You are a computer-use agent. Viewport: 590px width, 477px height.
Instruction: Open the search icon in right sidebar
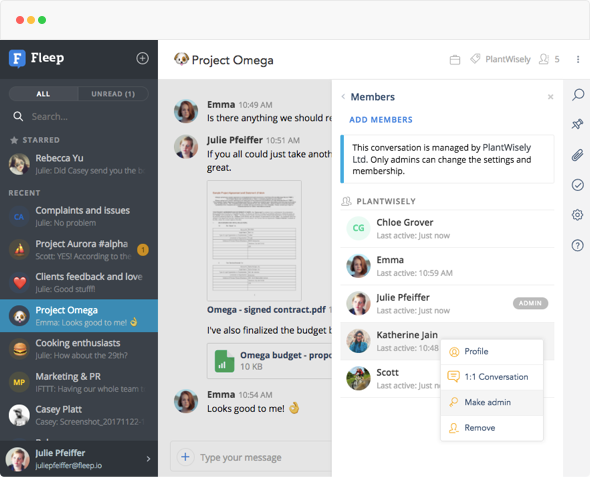click(x=578, y=94)
